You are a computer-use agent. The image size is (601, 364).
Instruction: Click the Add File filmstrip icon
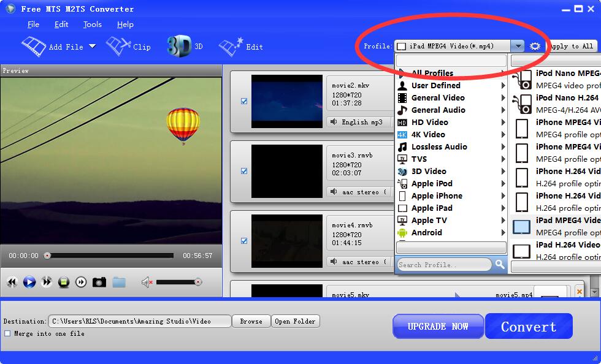pos(34,47)
